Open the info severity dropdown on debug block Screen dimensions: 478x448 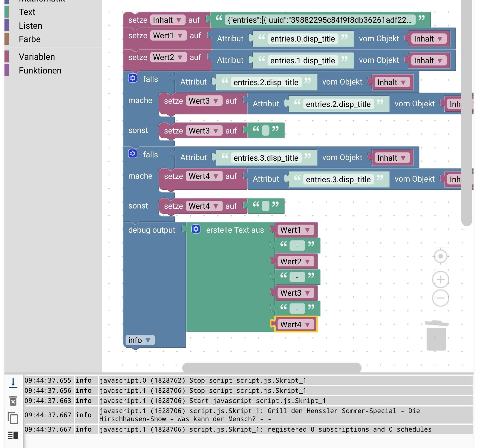point(140,340)
